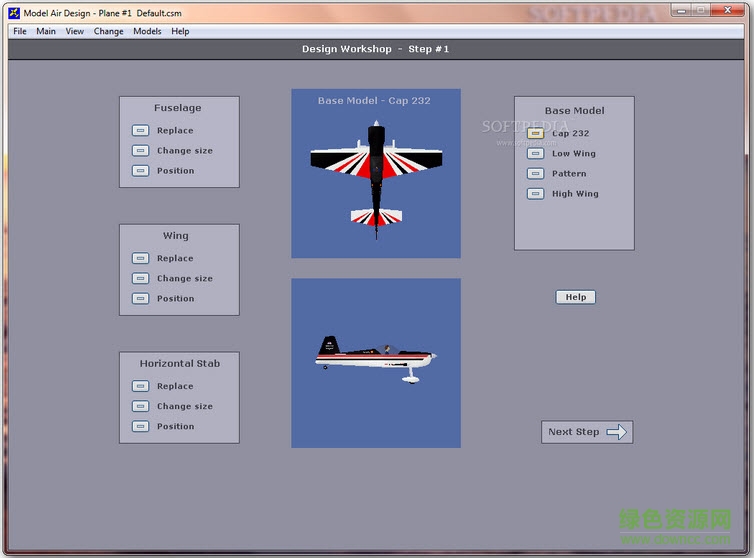This screenshot has width=754, height=558.
Task: Click the 'Base Model' panel title
Action: coord(575,111)
